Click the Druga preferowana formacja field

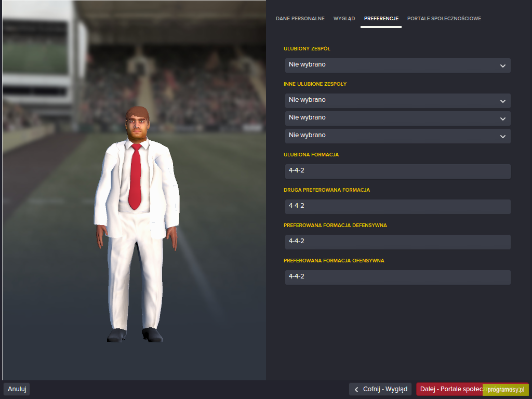tap(397, 207)
